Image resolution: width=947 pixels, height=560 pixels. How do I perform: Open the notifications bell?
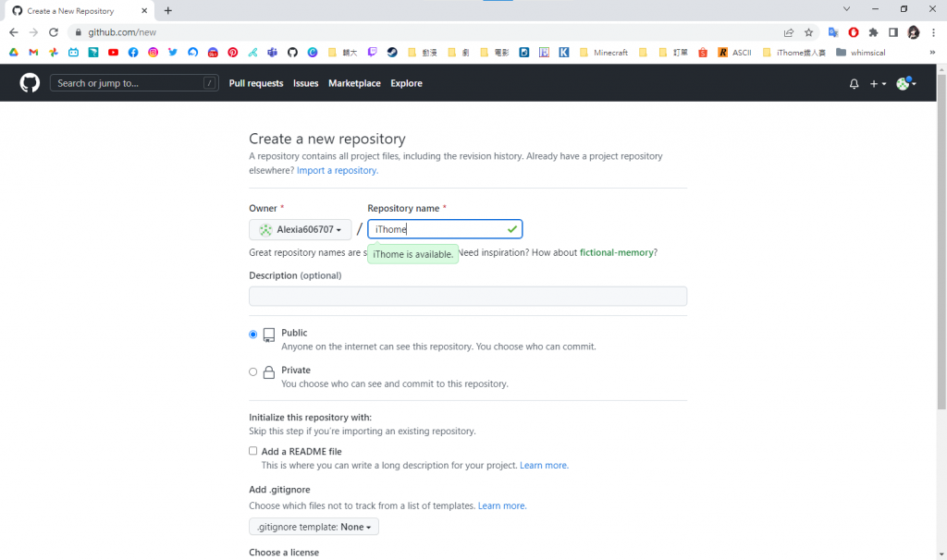pyautogui.click(x=854, y=84)
